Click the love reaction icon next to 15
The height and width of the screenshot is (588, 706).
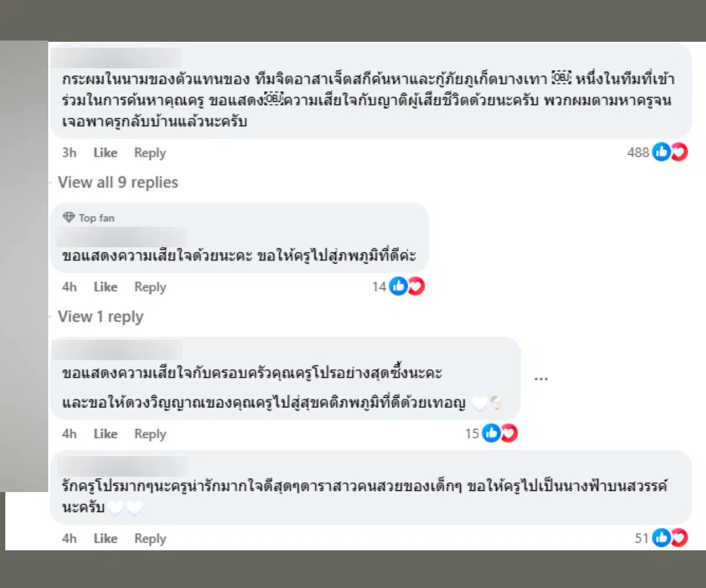pyautogui.click(x=508, y=433)
